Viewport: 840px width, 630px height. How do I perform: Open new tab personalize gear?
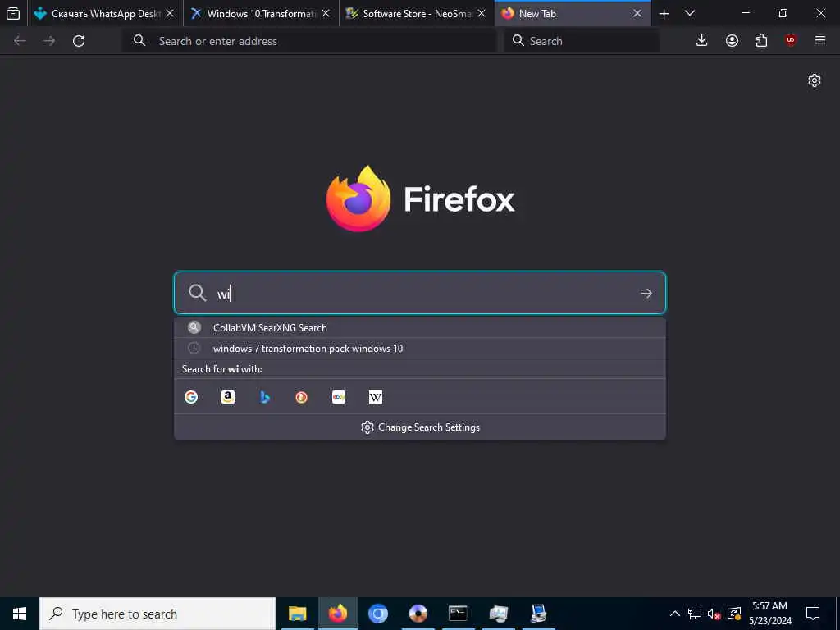pyautogui.click(x=815, y=80)
